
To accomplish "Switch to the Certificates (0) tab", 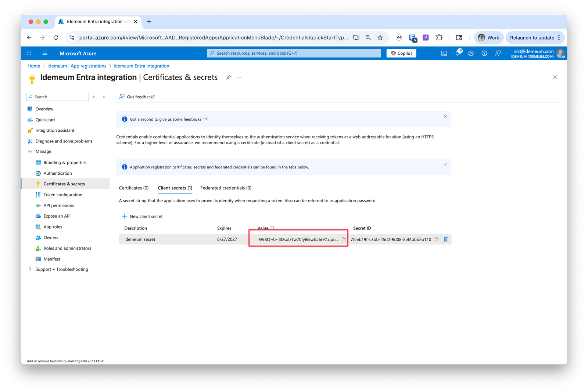I will coord(134,188).
